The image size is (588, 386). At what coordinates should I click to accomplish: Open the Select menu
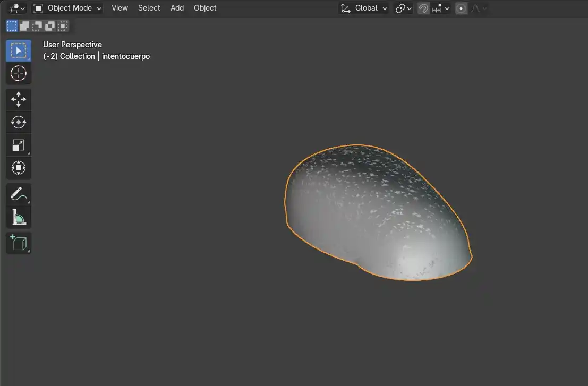[x=149, y=8]
